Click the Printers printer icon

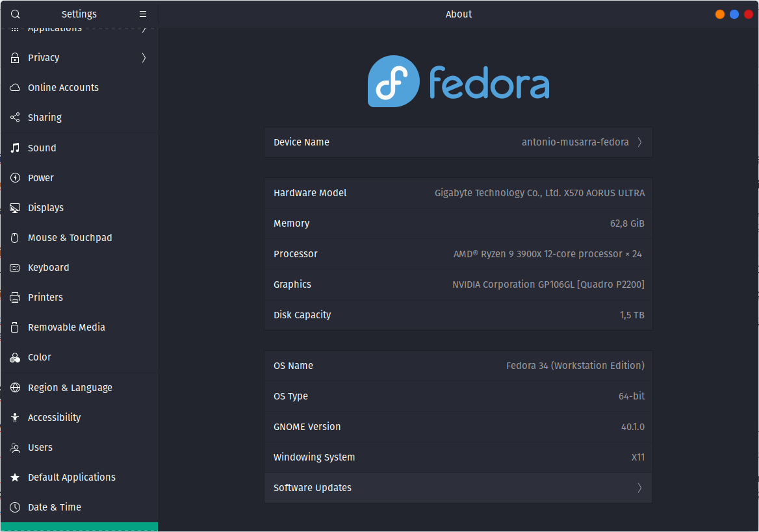point(15,298)
